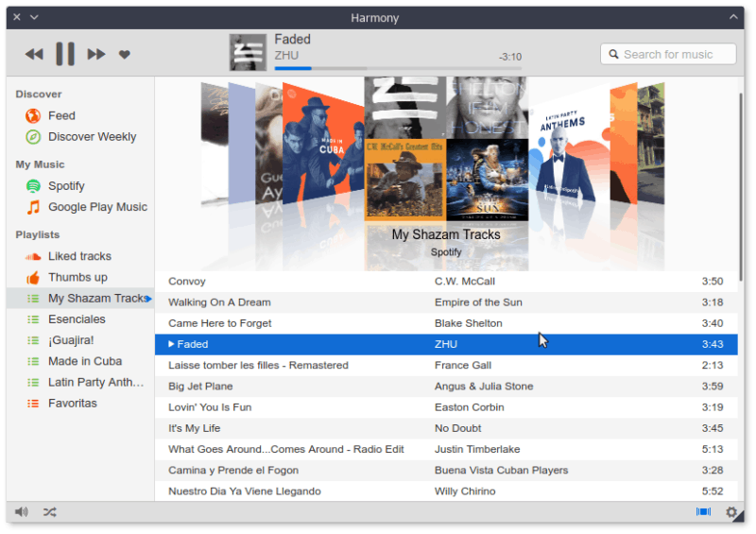
Task: Select the Made in Cuba playlist
Action: tap(85, 361)
